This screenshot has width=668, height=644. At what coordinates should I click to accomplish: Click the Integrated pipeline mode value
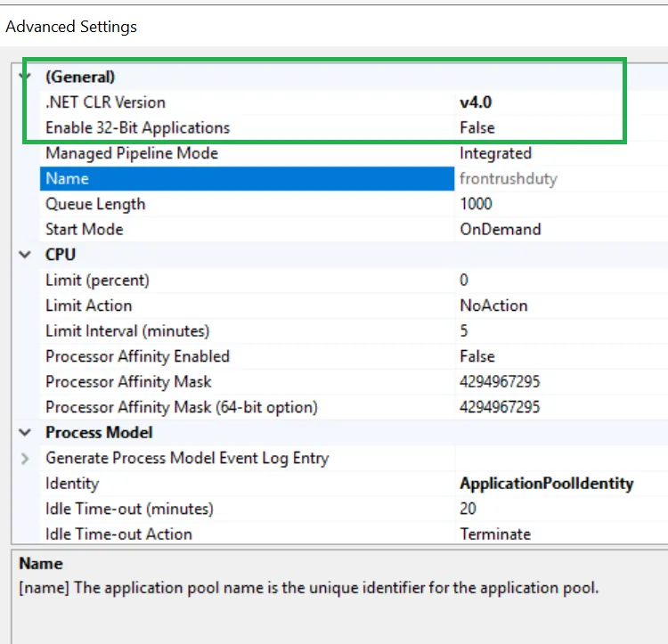(x=495, y=153)
